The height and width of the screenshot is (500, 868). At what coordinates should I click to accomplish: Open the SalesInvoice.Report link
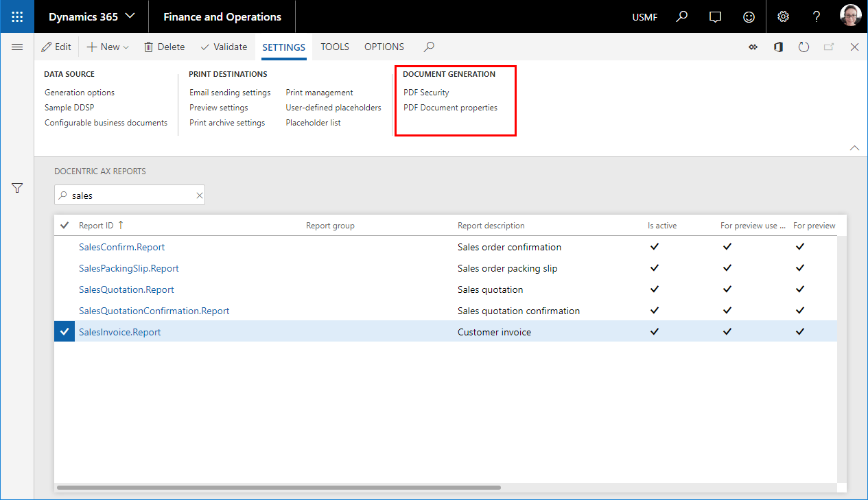click(120, 332)
